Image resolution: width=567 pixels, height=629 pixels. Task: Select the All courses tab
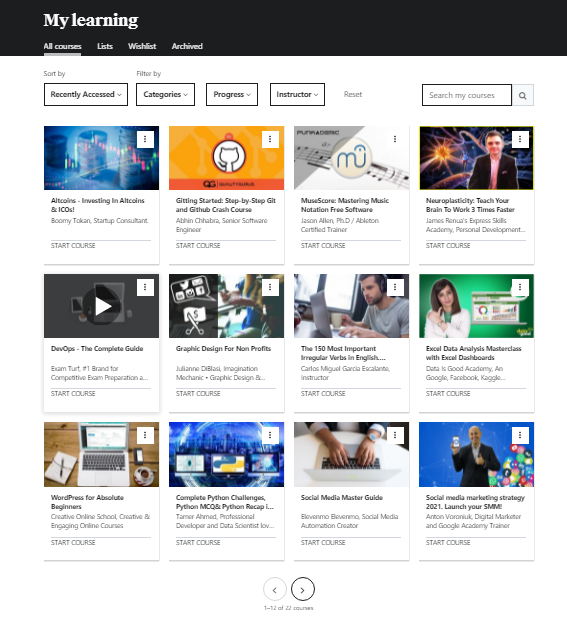click(x=62, y=47)
